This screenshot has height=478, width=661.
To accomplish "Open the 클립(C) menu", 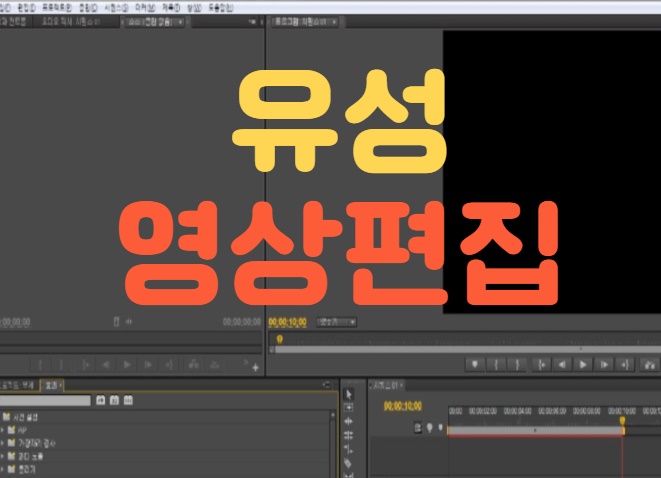I will click(x=88, y=8).
